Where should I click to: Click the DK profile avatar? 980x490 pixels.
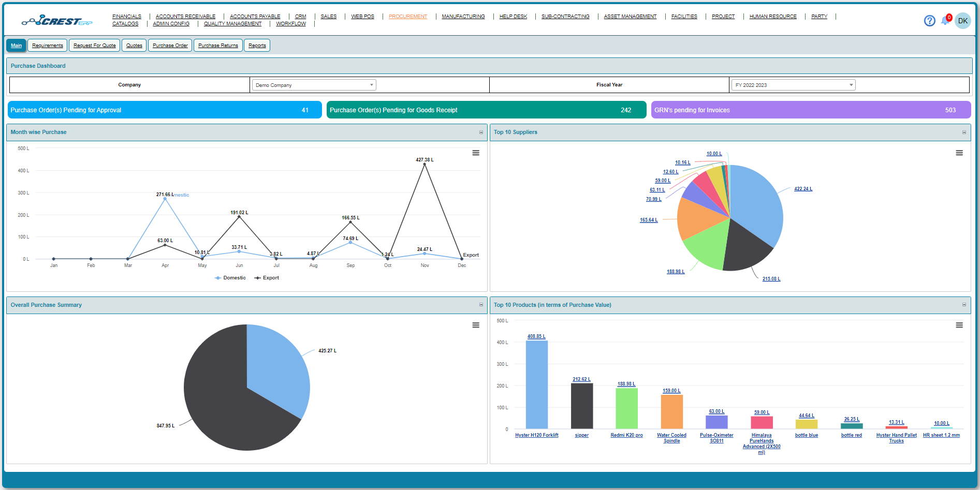[962, 21]
